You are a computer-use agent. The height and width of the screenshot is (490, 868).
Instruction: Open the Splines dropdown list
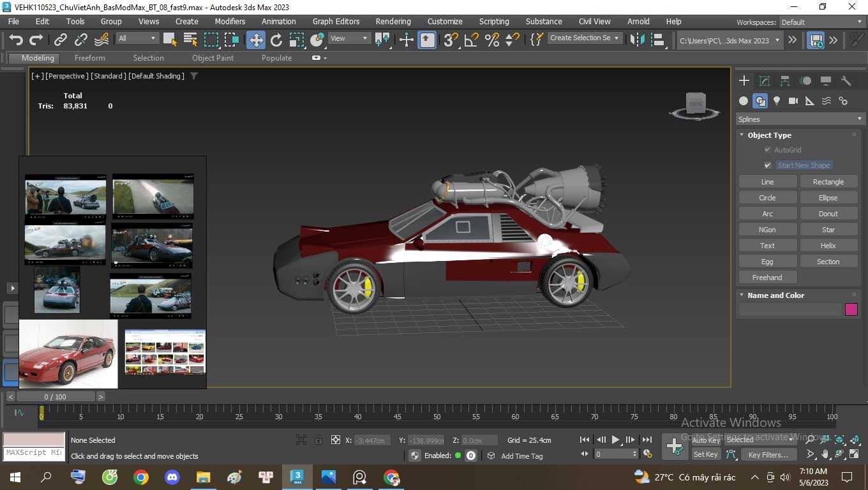[798, 119]
